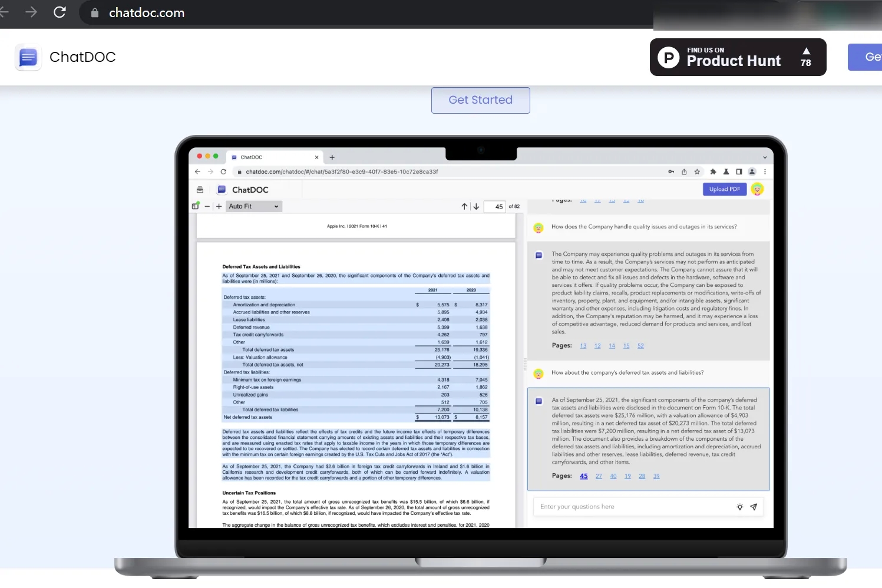Click the share icon in laptop address bar
882x588 pixels.
pyautogui.click(x=684, y=172)
